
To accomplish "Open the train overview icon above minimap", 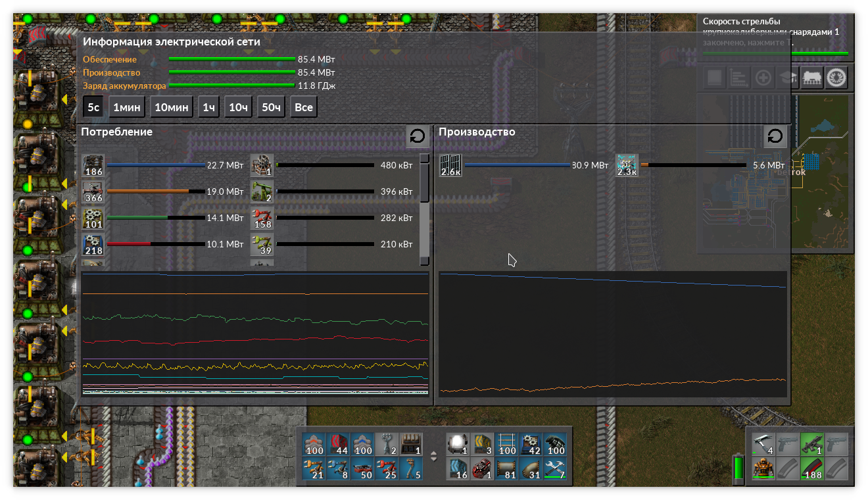I will click(812, 78).
